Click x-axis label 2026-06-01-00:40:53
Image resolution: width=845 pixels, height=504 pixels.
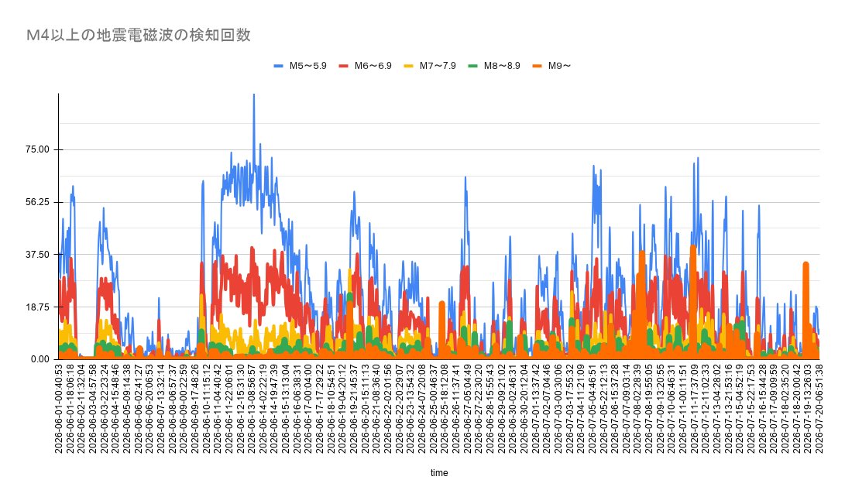point(59,409)
